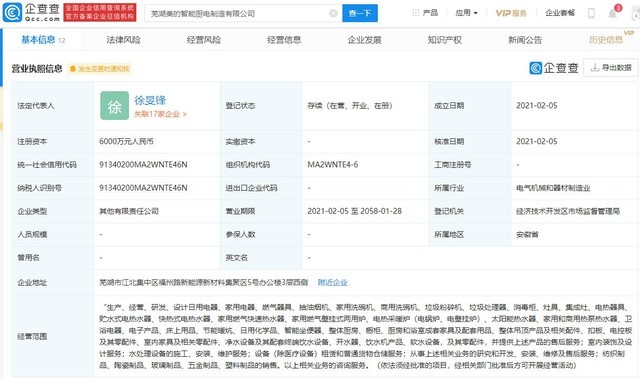The width and height of the screenshot is (640, 379).
Task: Click the 企查查 logo in header
Action: (31, 12)
